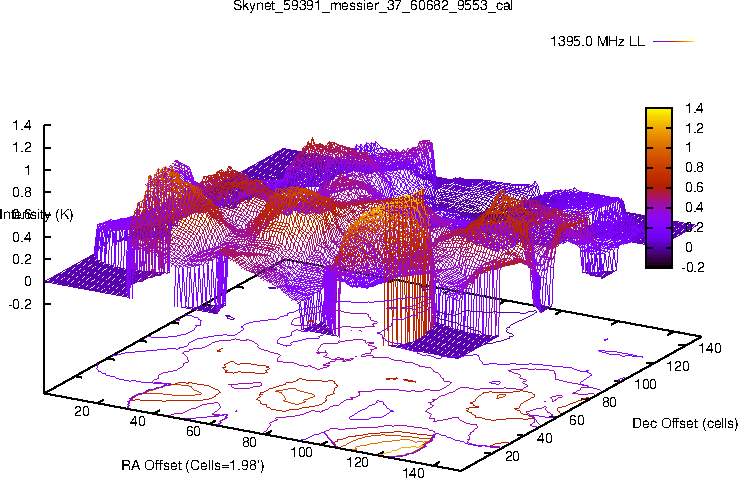
Task: Click the intensity color bar gradient
Action: [659, 188]
